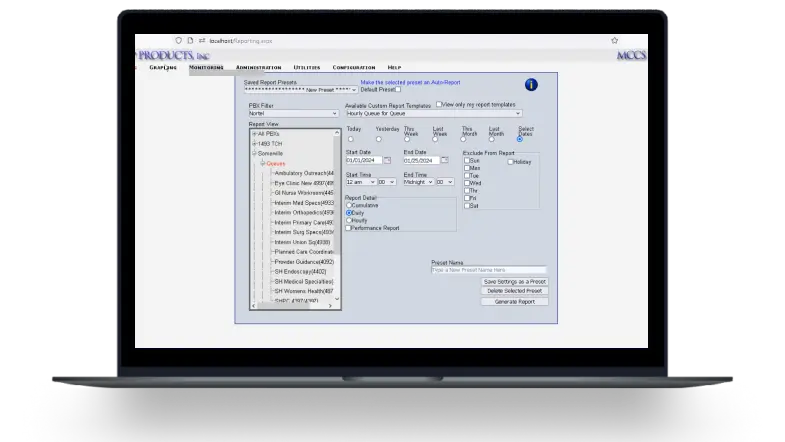The image size is (785, 442).
Task: Open the PBX Filter dropdown
Action: pos(293,113)
